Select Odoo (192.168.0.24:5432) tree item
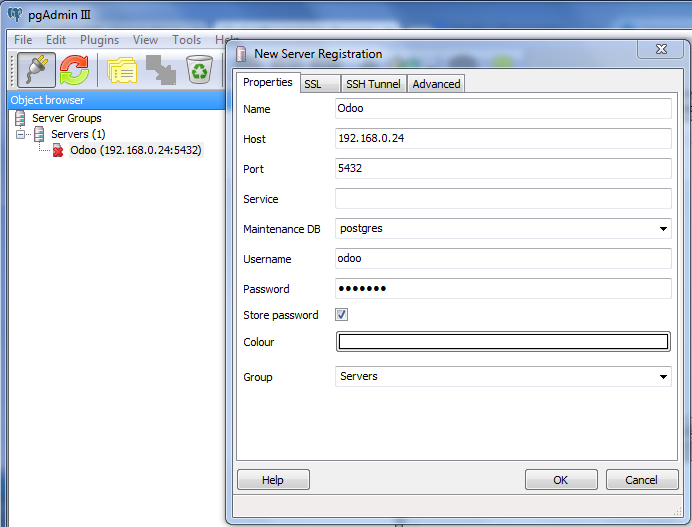Image resolution: width=692 pixels, height=527 pixels. coord(136,151)
